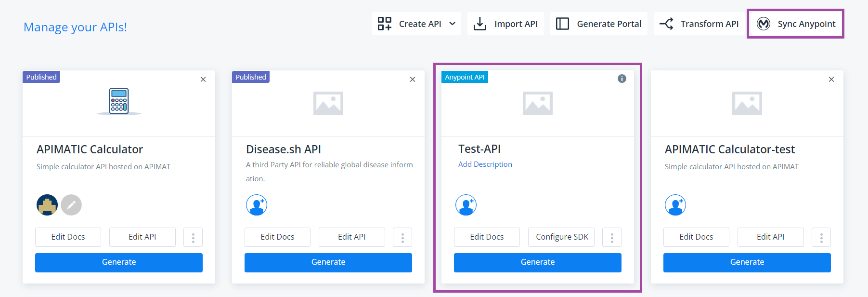Click the calculator image on APIMATIC Calculator
This screenshot has height=297, width=868.
click(x=119, y=101)
